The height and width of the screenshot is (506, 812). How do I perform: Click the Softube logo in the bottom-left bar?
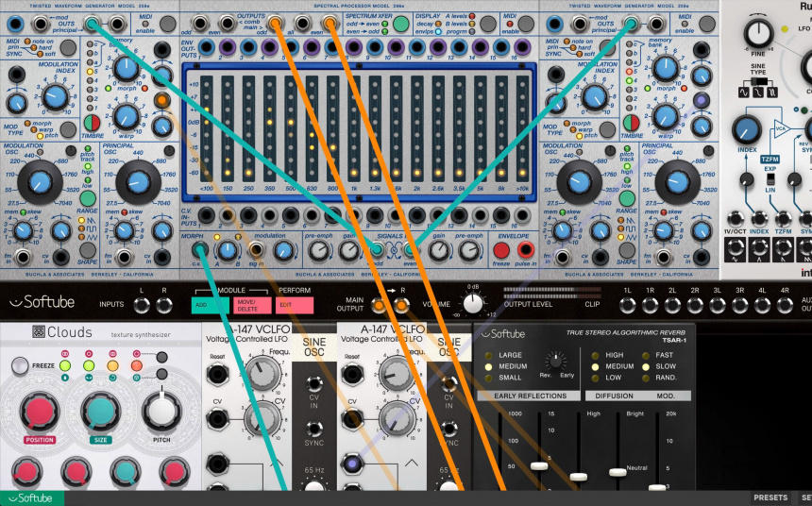tap(31, 498)
